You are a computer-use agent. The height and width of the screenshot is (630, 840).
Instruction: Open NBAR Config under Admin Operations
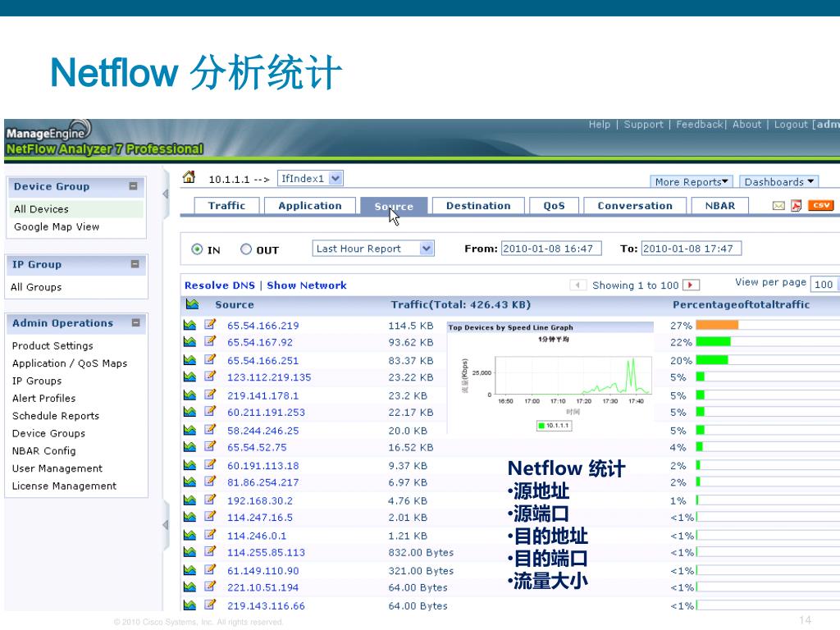coord(44,450)
